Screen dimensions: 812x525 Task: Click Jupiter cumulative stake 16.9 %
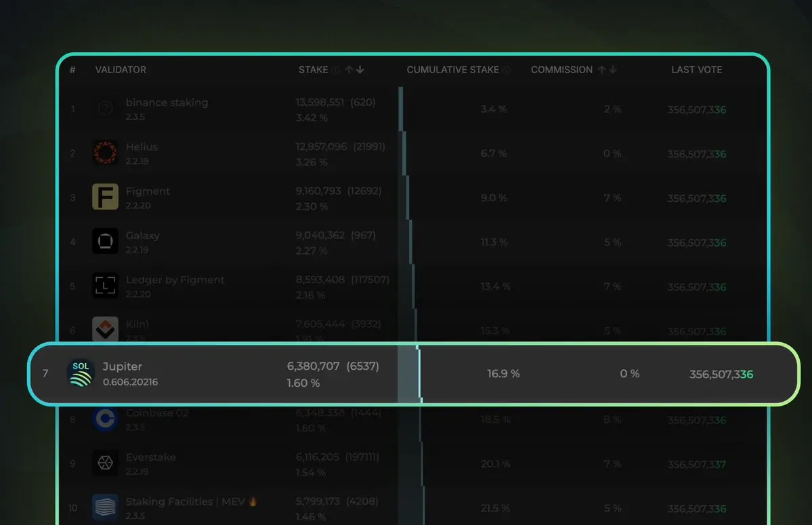(503, 374)
